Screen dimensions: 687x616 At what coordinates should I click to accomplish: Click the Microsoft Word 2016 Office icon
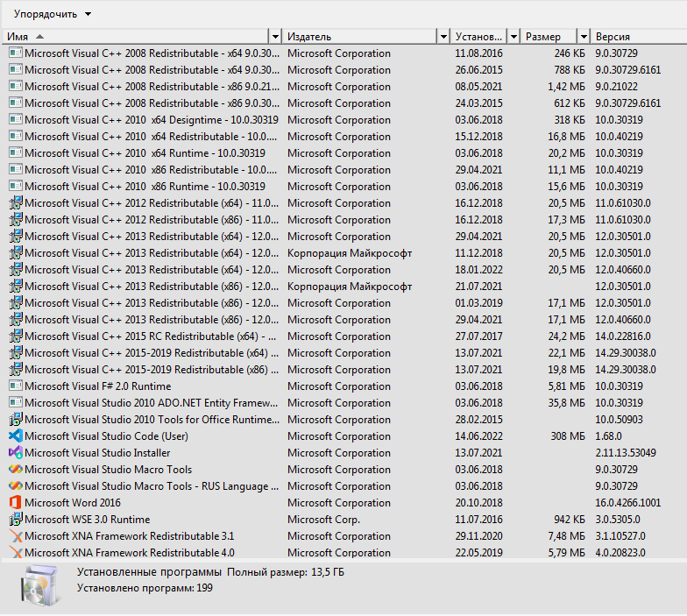click(16, 503)
